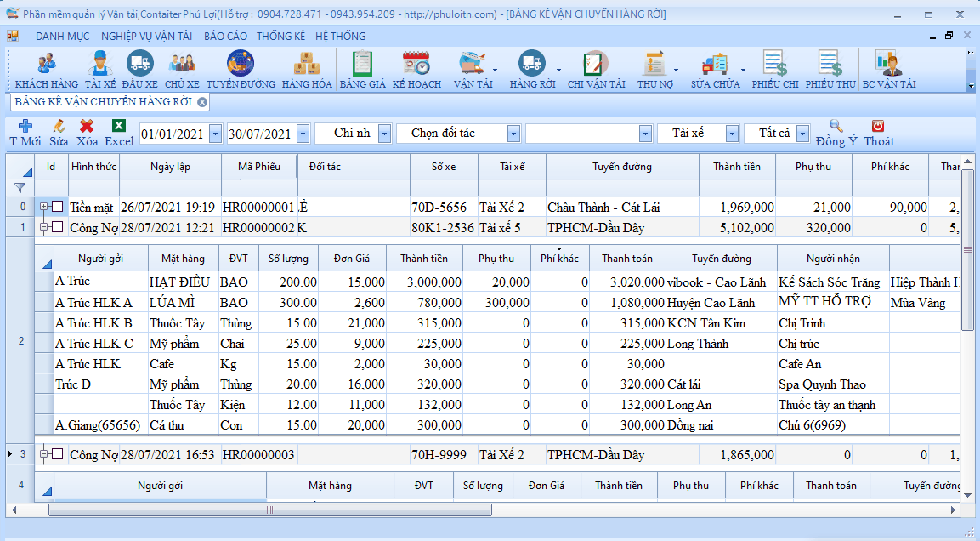Open the BÁO CÁO - THỐNG KÊ menu
Image resolution: width=980 pixels, height=541 pixels.
254,37
